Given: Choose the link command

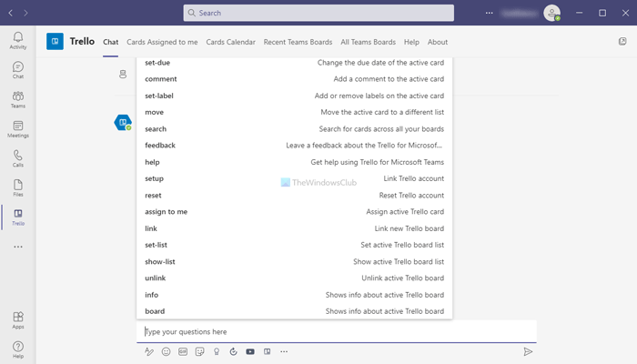Looking at the screenshot, I should pos(295,228).
